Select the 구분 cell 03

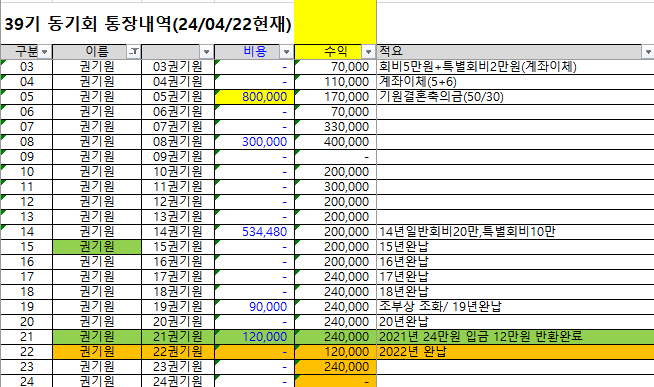pos(26,67)
